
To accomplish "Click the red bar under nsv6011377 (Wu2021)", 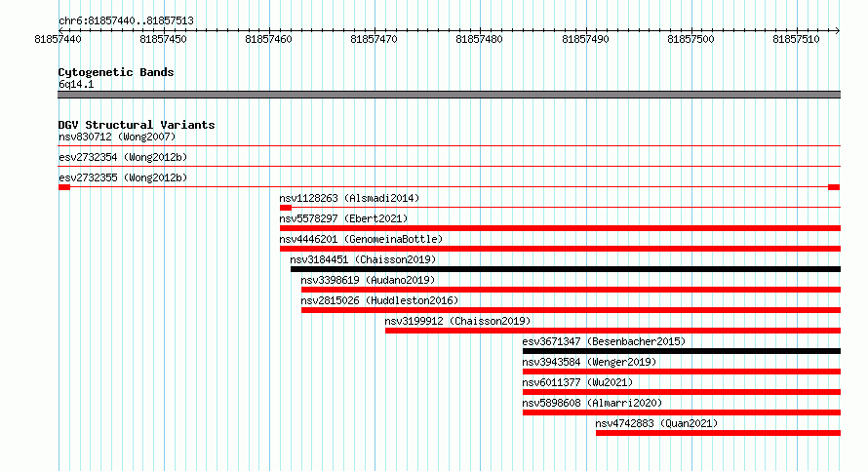I will 682,392.
